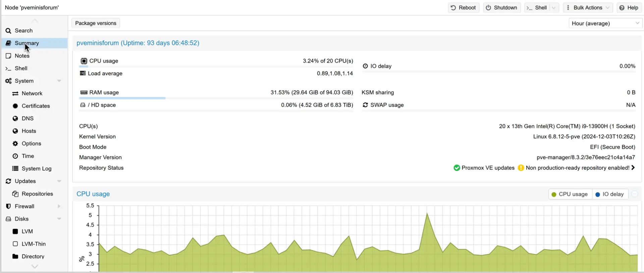Click the Updates refresh icon
The width and height of the screenshot is (644, 273).
click(x=8, y=181)
